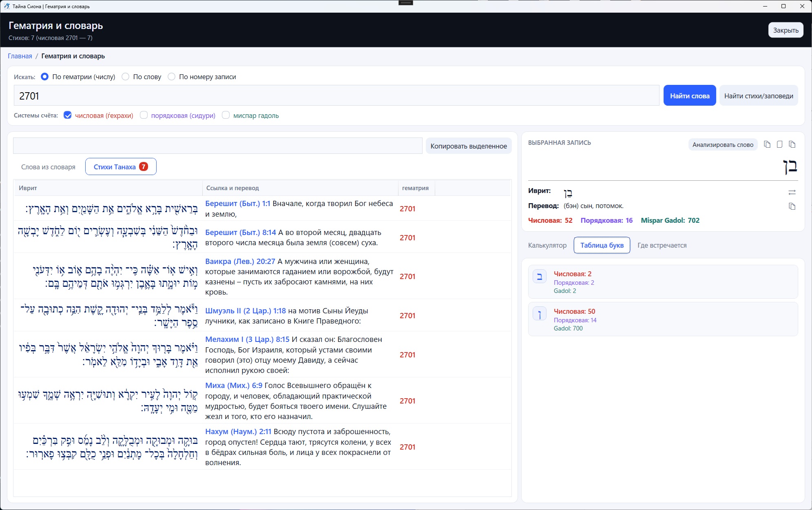Click the blank page icon in ВЫБРАННАЯ ЗАПИСЬ header
The height and width of the screenshot is (510, 812).
click(x=779, y=144)
